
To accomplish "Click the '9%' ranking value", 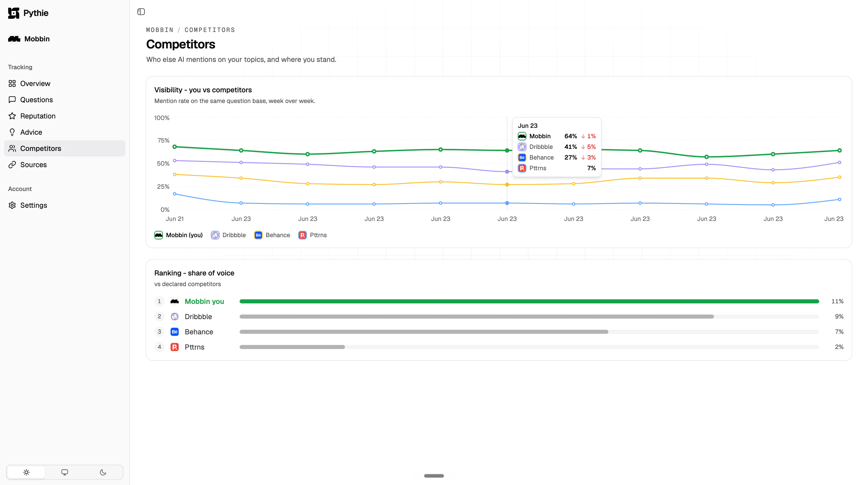I will (x=839, y=317).
